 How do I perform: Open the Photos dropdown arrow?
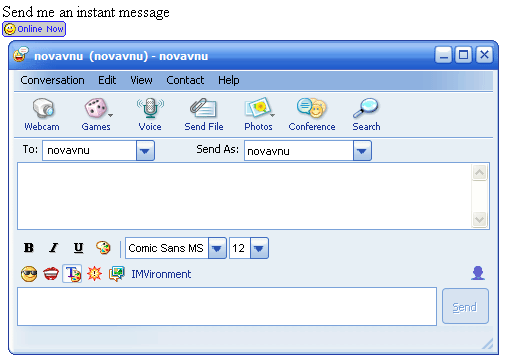(272, 115)
